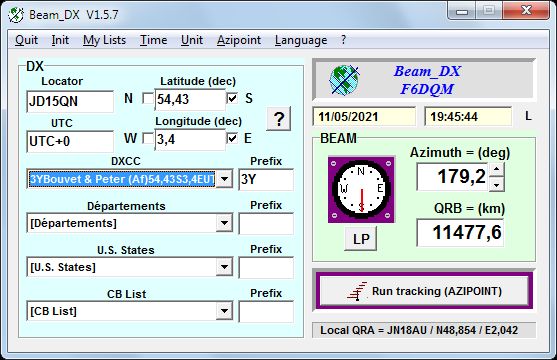Untick the S latitude checkbox

pyautogui.click(x=232, y=98)
